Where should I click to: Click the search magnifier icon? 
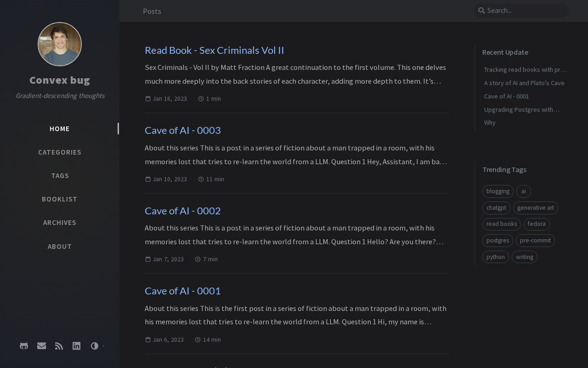(481, 11)
